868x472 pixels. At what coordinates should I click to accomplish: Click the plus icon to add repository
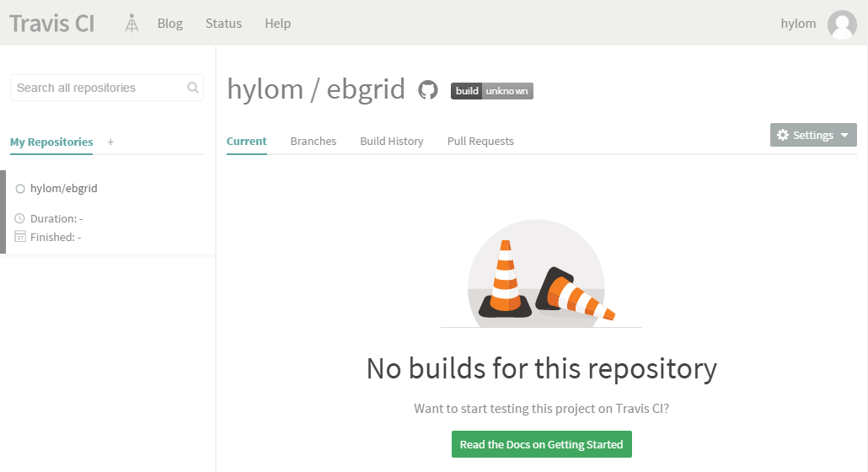tap(110, 142)
